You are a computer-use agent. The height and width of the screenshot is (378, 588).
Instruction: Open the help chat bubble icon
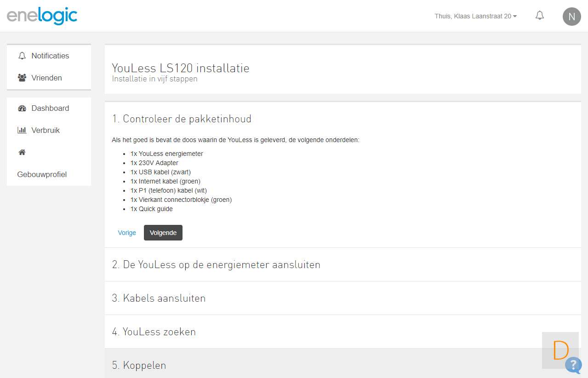(573, 365)
